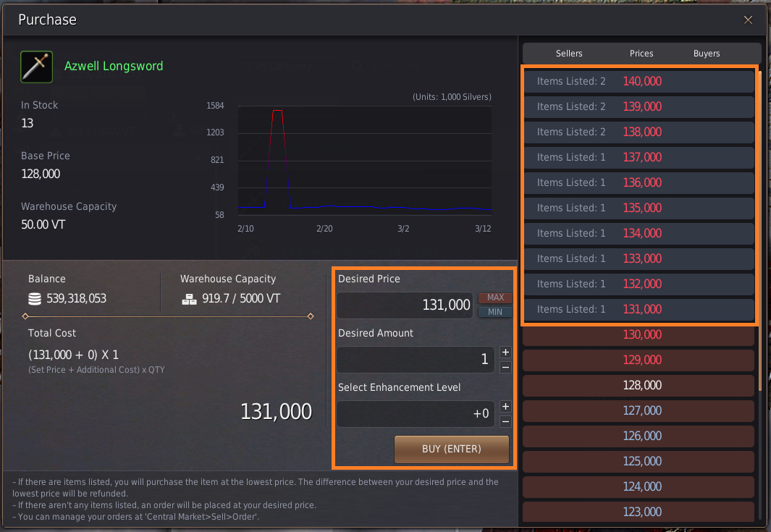Decrease the Desired Amount with minus

(x=505, y=367)
